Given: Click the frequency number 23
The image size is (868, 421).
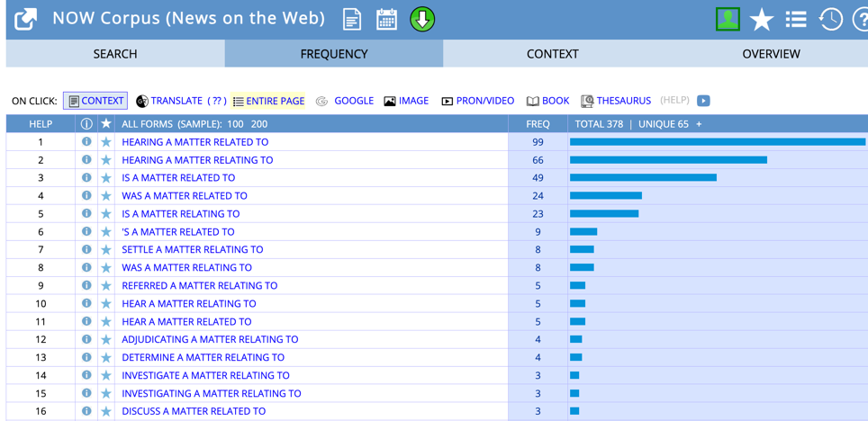Looking at the screenshot, I should (538, 213).
